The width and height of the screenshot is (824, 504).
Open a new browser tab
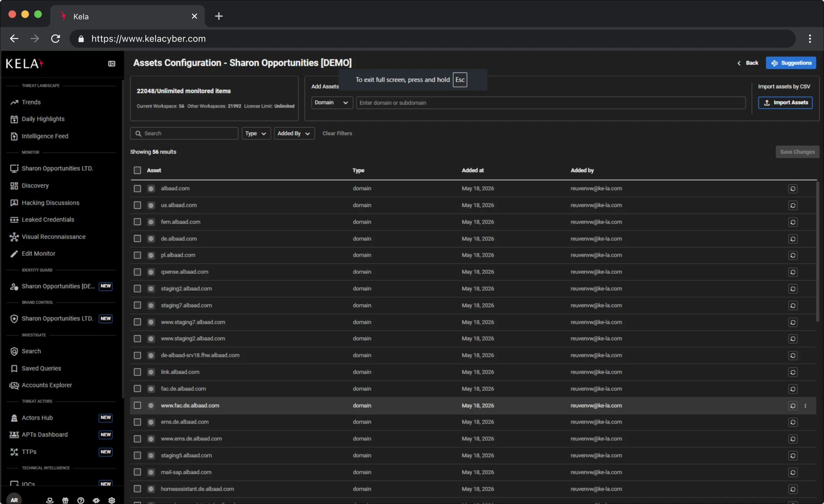tap(219, 16)
